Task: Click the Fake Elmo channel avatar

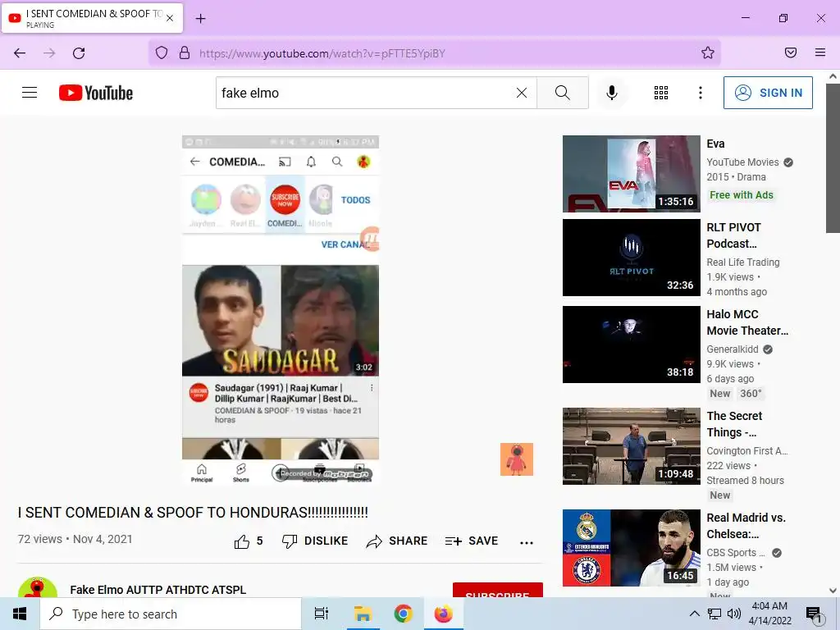Action: coord(38,587)
